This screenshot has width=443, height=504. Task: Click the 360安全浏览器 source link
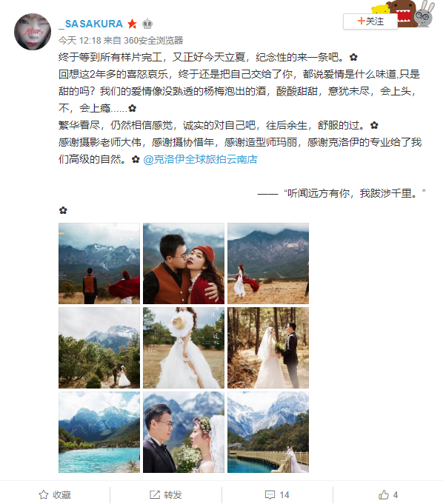pos(153,41)
